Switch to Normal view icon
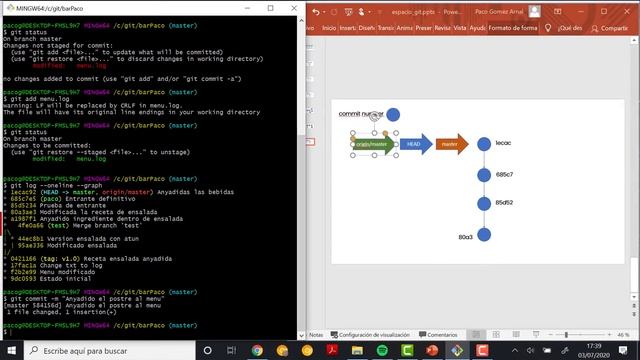Image resolution: width=640 pixels, height=360 pixels. (476, 335)
